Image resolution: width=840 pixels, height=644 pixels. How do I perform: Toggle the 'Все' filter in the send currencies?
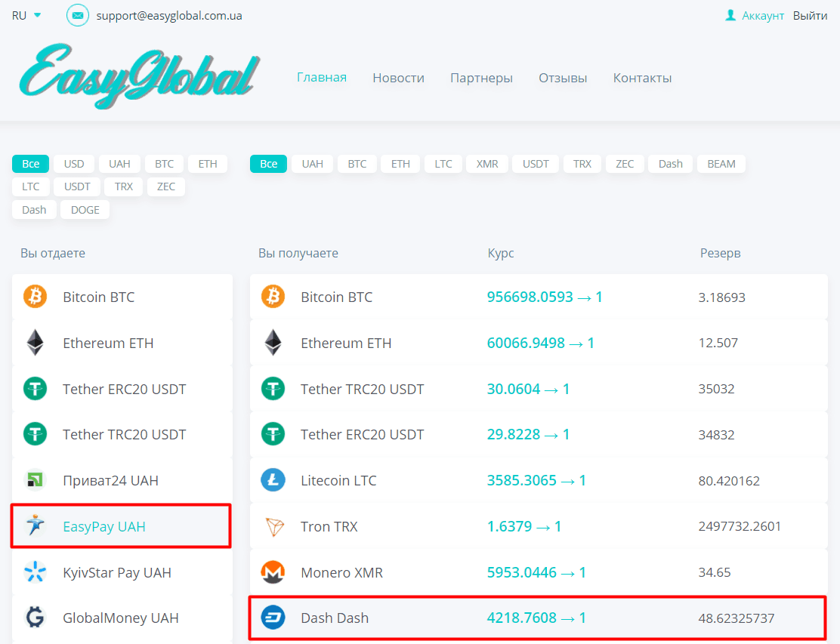30,163
